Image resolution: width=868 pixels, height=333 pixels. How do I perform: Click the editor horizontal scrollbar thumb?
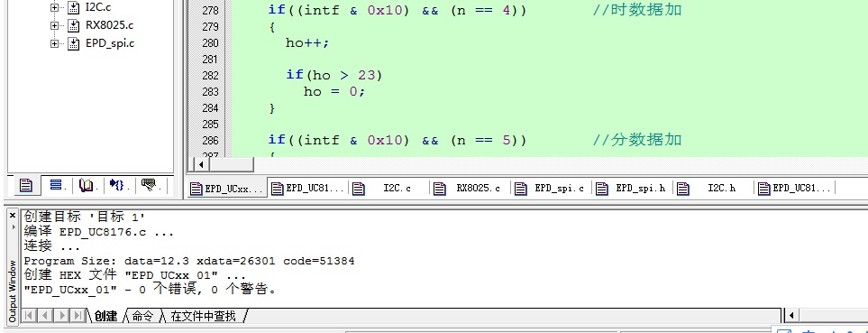(232, 164)
